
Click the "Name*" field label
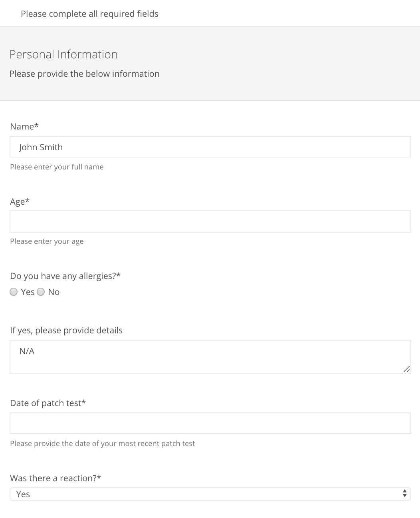[x=24, y=126]
